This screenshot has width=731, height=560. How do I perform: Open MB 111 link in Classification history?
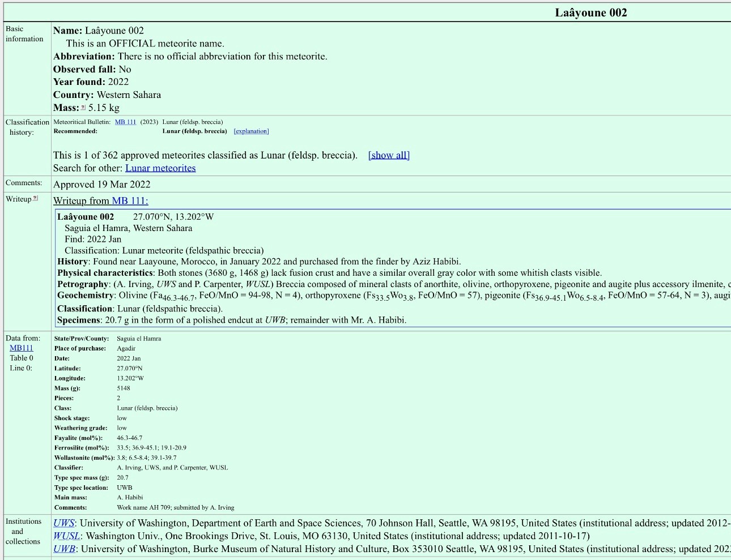click(x=125, y=122)
